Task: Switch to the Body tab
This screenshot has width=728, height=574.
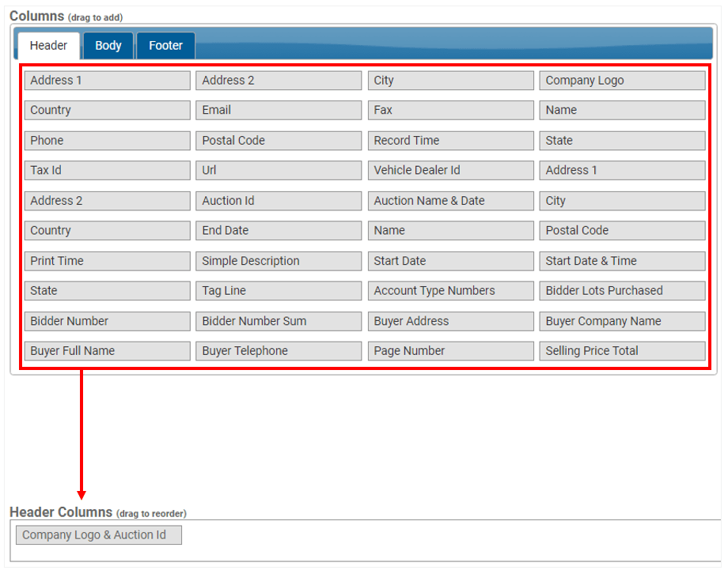Action: [108, 45]
